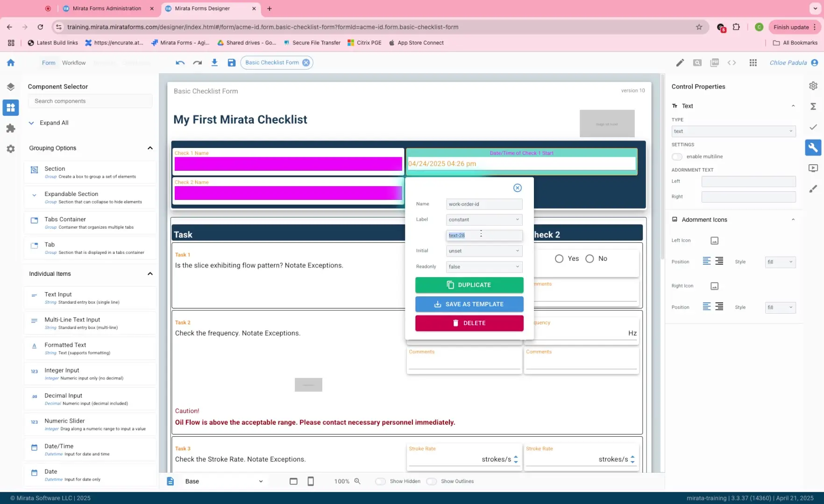Click the save form icon
This screenshot has height=504, width=824.
(x=232, y=62)
